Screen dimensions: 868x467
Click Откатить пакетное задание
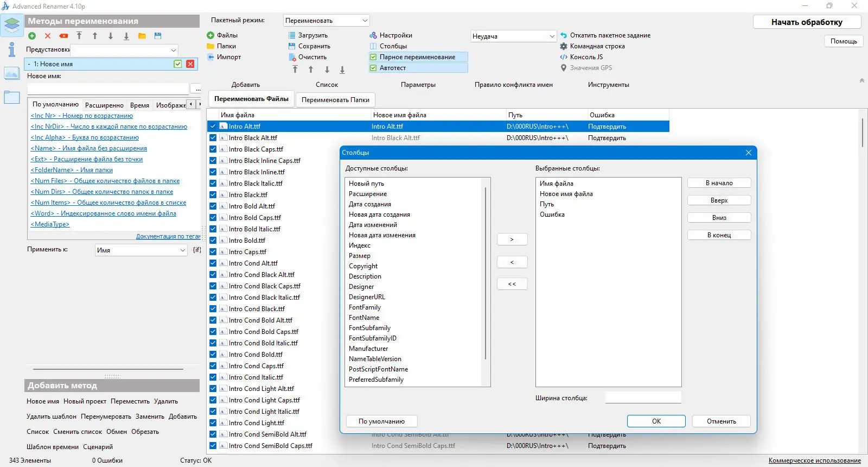(x=605, y=35)
